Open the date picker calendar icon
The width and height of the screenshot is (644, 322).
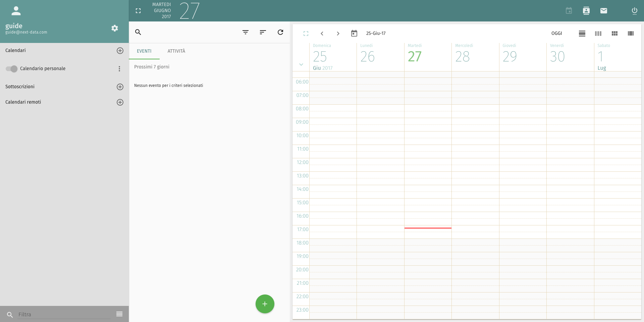(x=354, y=33)
